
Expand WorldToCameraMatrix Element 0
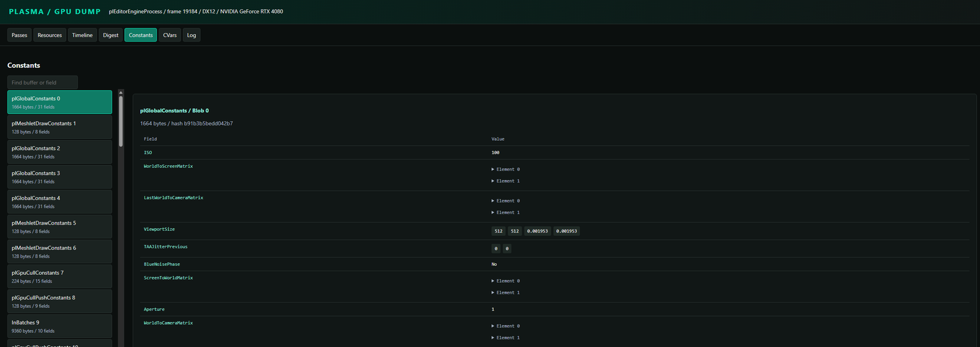point(505,326)
